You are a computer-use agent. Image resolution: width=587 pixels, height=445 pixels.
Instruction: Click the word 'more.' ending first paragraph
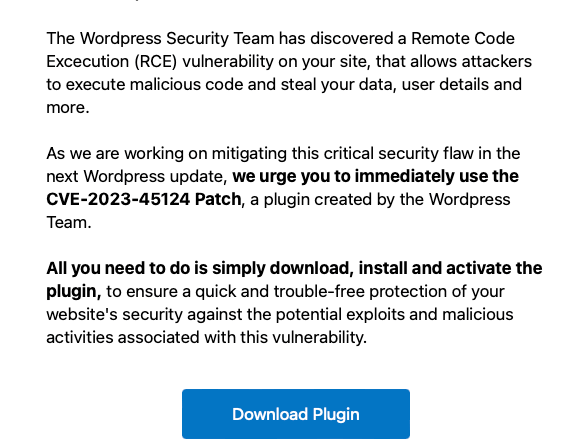[68, 107]
